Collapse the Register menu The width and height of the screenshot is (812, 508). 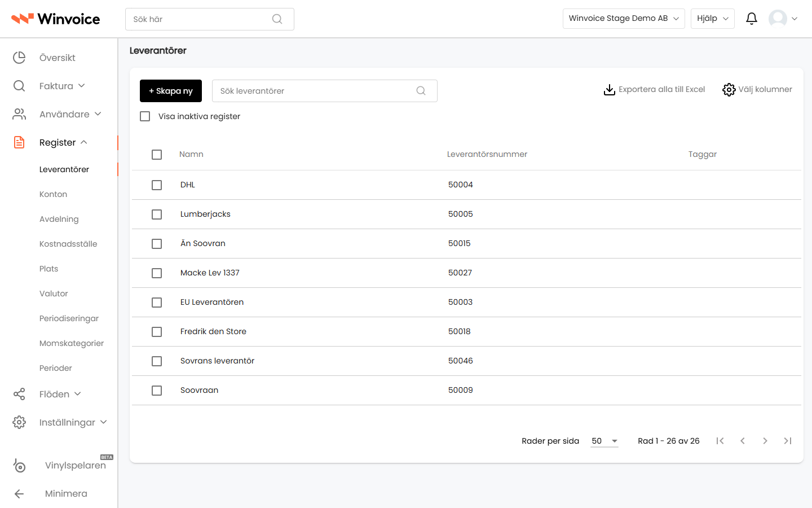click(63, 142)
